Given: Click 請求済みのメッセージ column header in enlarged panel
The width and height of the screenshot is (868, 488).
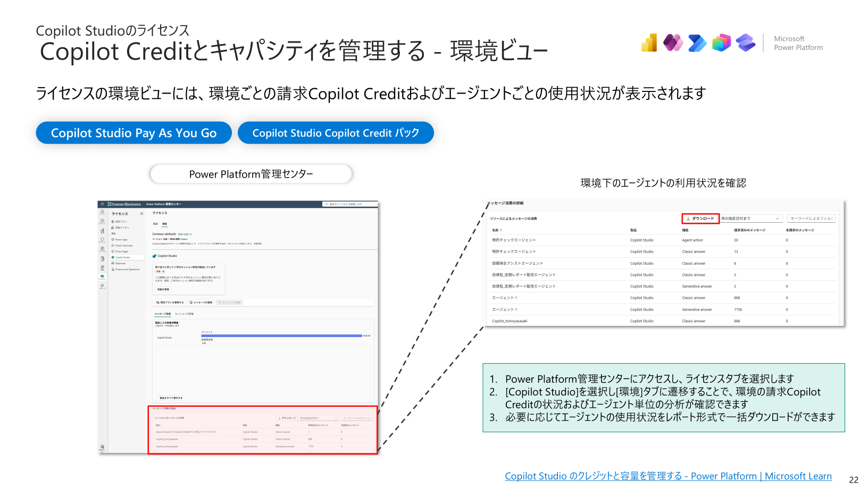Looking at the screenshot, I should pyautogui.click(x=749, y=230).
